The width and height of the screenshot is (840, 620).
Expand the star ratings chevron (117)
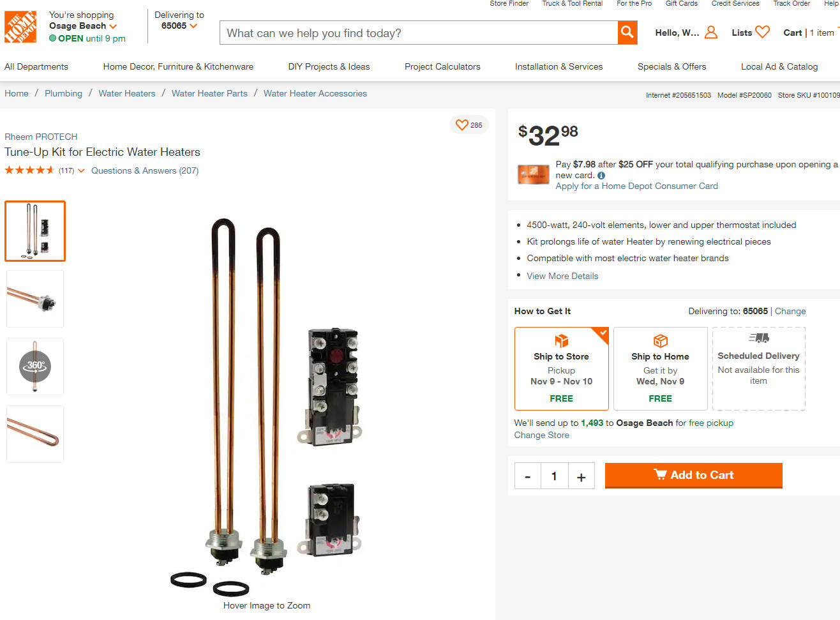click(81, 170)
